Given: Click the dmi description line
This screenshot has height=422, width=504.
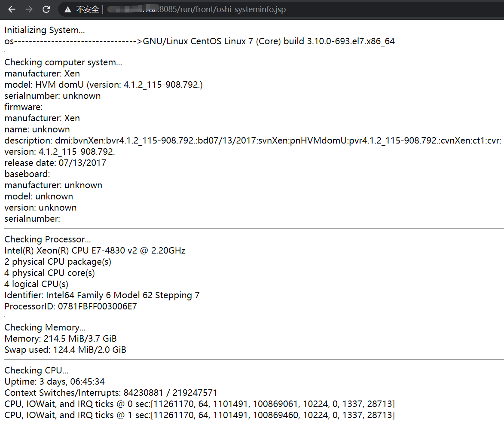Looking at the screenshot, I should [x=253, y=141].
